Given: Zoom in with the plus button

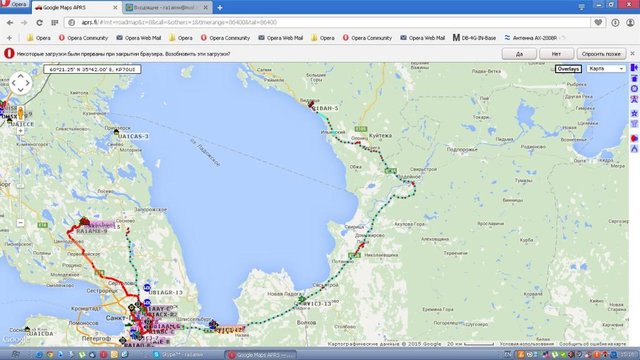Looking at the screenshot, I should (20, 131).
